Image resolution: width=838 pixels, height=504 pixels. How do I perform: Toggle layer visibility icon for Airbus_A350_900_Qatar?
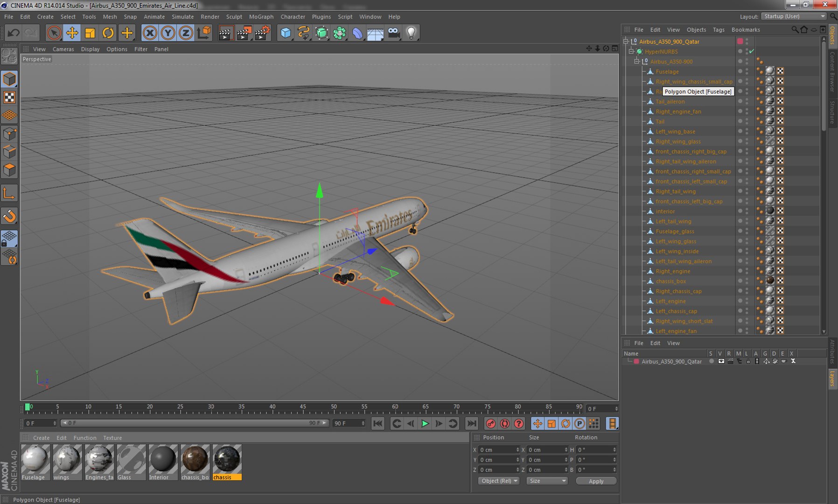tap(721, 361)
